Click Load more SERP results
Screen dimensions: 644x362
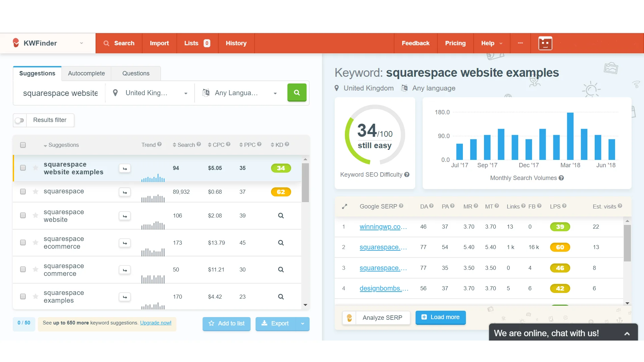[x=441, y=317]
